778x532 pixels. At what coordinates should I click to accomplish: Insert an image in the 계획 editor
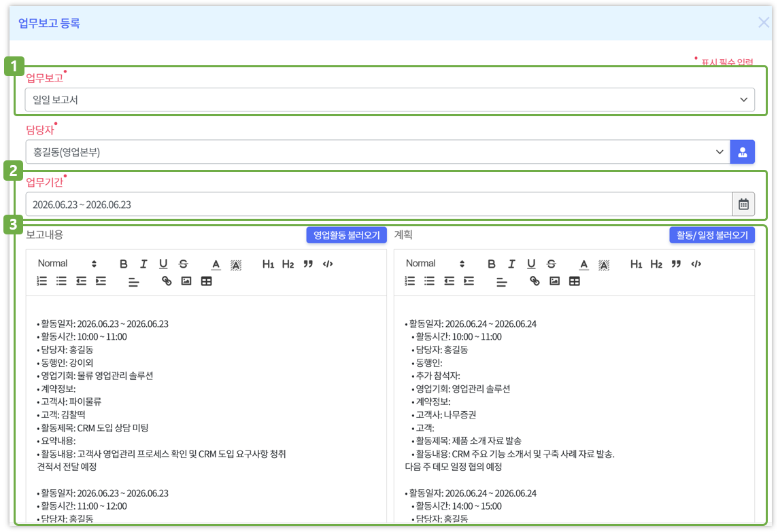pos(554,281)
